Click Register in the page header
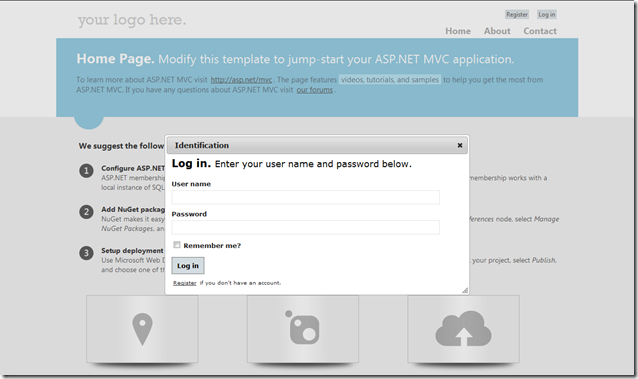The width and height of the screenshot is (638, 379). coord(517,15)
